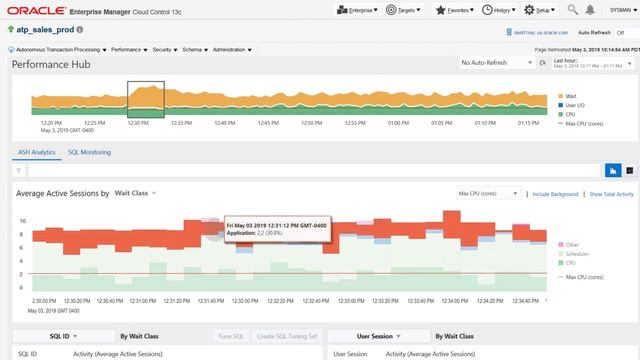Click the search magnifier icon
The image size is (640, 360).
573,10
